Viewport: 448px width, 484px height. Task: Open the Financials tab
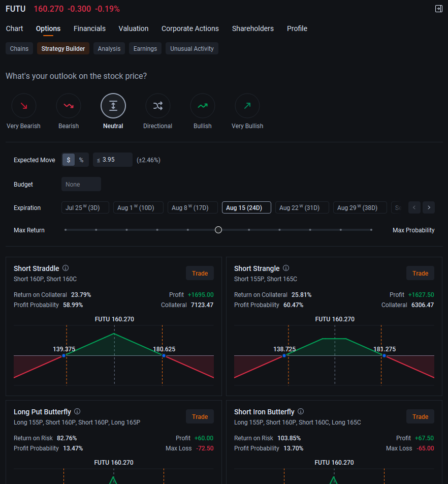pos(89,28)
